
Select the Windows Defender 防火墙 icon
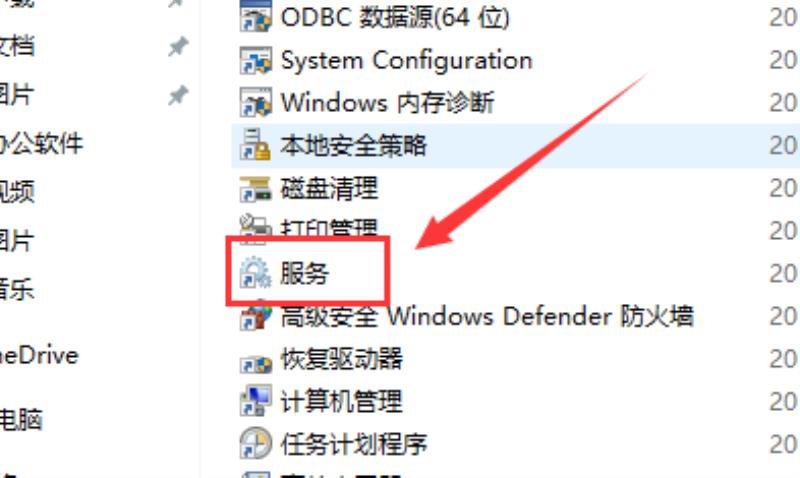256,316
